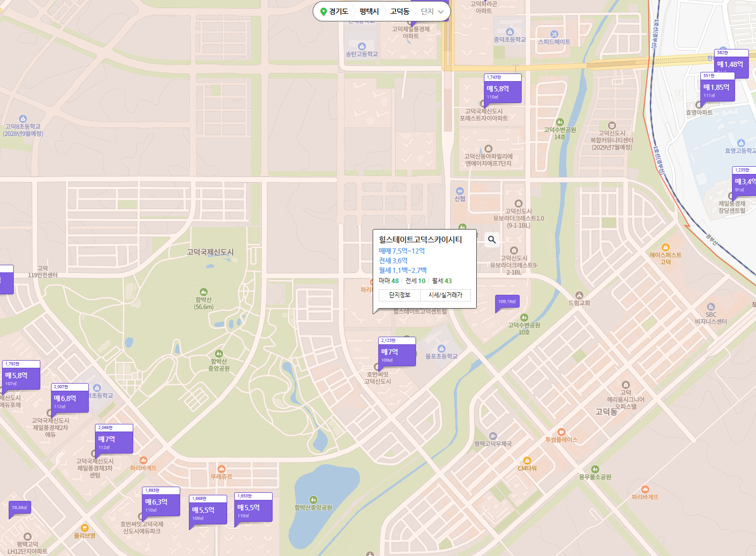Screen dimensions: 756x556
Task: Select the 매 5.5억 marker labeled 1,653만
Action: [x=253, y=507]
